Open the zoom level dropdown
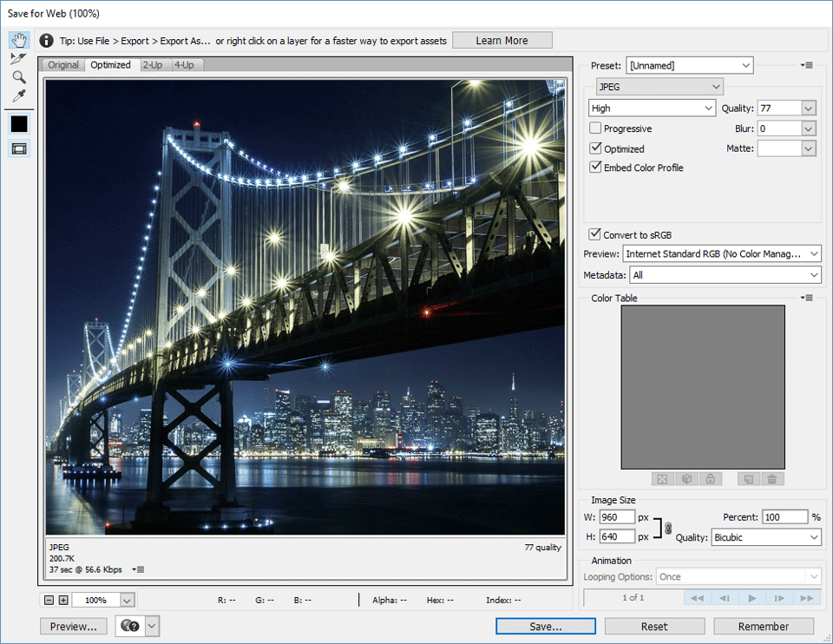This screenshot has width=833, height=644. pos(127,600)
